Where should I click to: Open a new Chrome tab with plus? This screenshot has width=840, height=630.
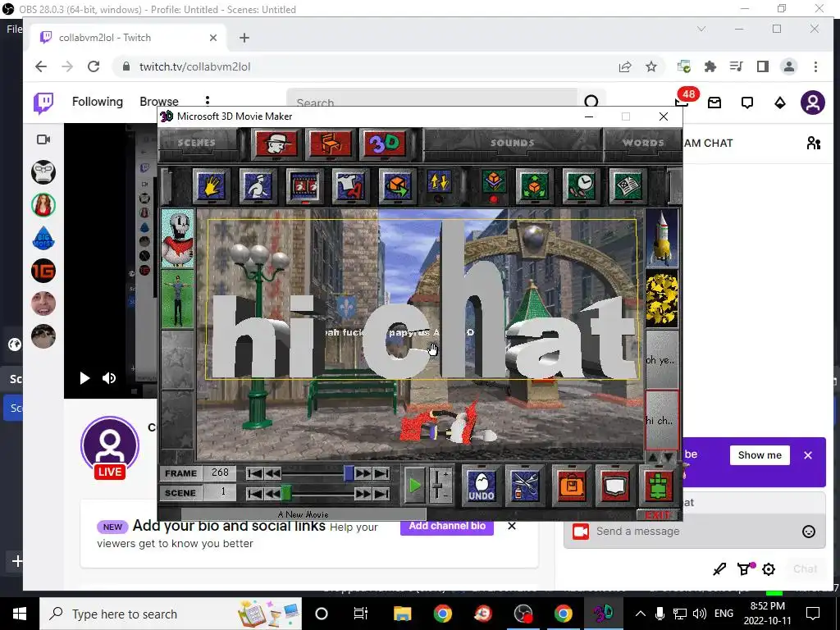(x=244, y=38)
